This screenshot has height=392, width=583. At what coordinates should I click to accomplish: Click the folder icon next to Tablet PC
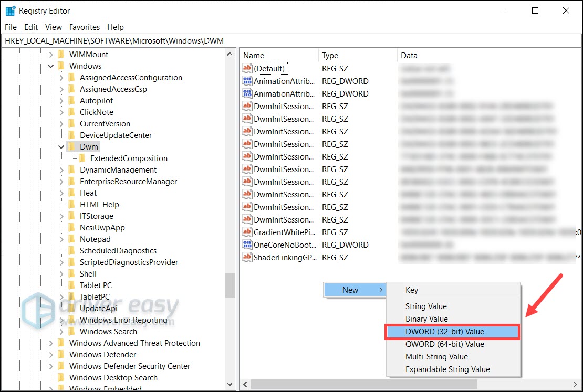72,285
